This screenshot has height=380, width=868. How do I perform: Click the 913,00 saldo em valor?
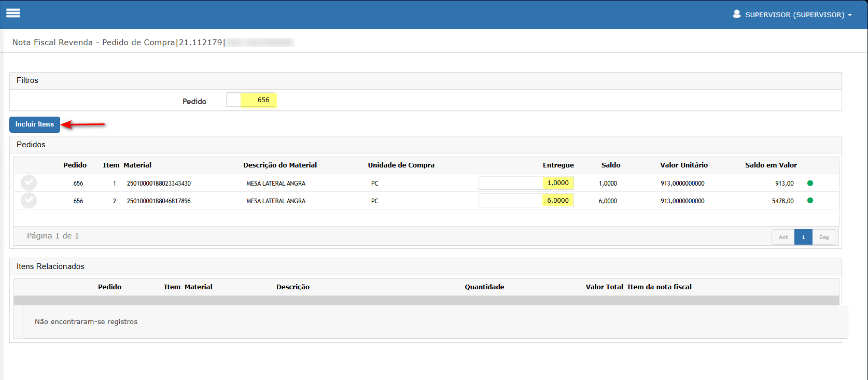pos(785,184)
